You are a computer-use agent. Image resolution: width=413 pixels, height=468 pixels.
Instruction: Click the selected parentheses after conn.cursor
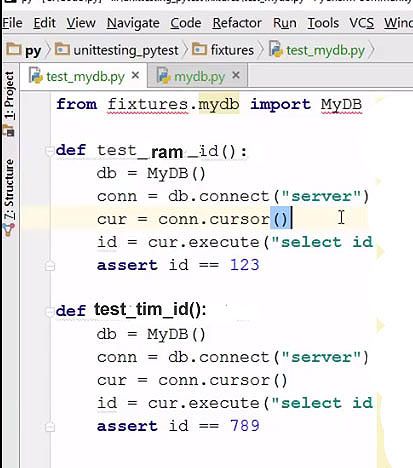point(280,219)
